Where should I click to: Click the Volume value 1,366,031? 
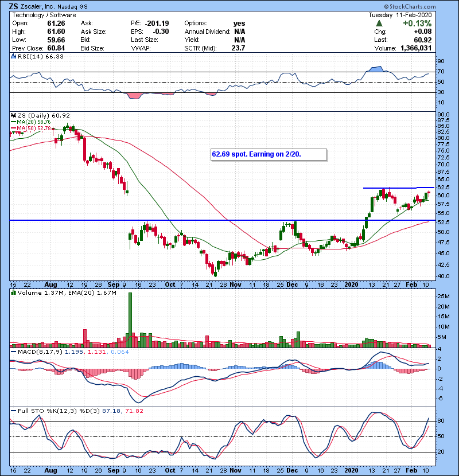pyautogui.click(x=416, y=48)
